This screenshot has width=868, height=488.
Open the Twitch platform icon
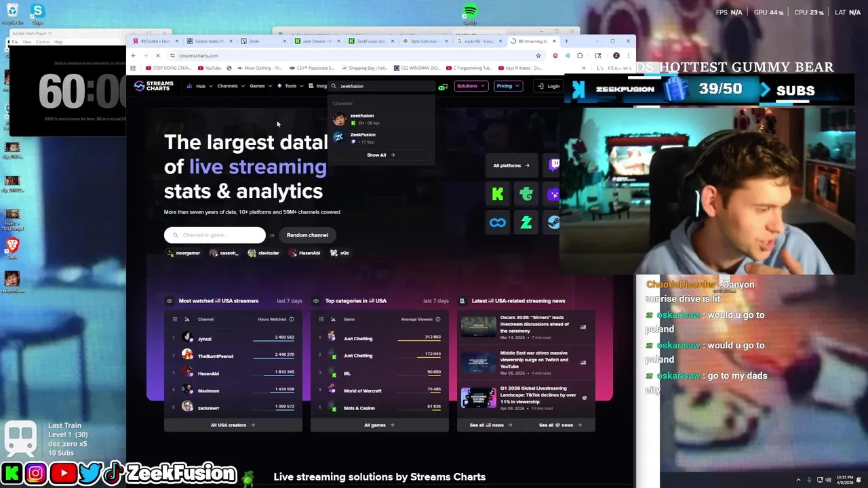554,165
